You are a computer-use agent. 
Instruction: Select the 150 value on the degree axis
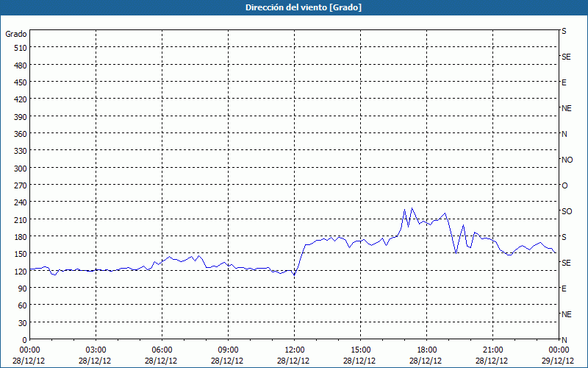pyautogui.click(x=21, y=254)
